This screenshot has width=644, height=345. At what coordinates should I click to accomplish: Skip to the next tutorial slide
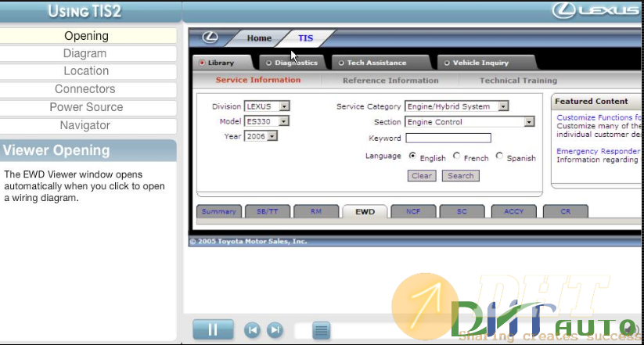tap(275, 330)
